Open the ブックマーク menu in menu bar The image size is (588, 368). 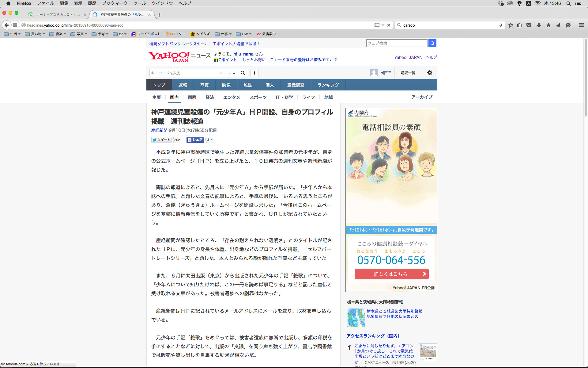(x=115, y=3)
